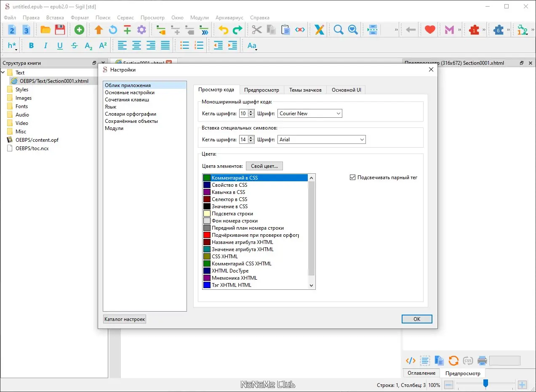Viewport: 536px width, 392px height.
Task: Collapse the Text folder in book structure
Action: (x=3, y=73)
